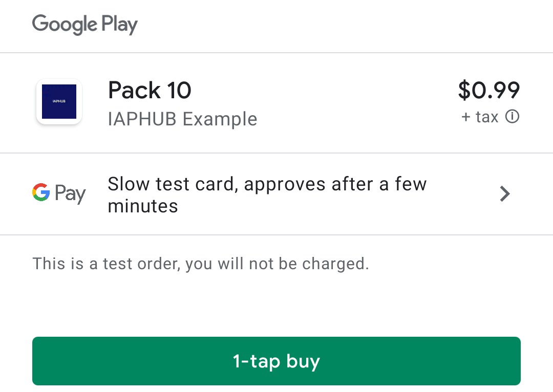Click the + tax label
Screen dimensions: 553x392
click(480, 117)
